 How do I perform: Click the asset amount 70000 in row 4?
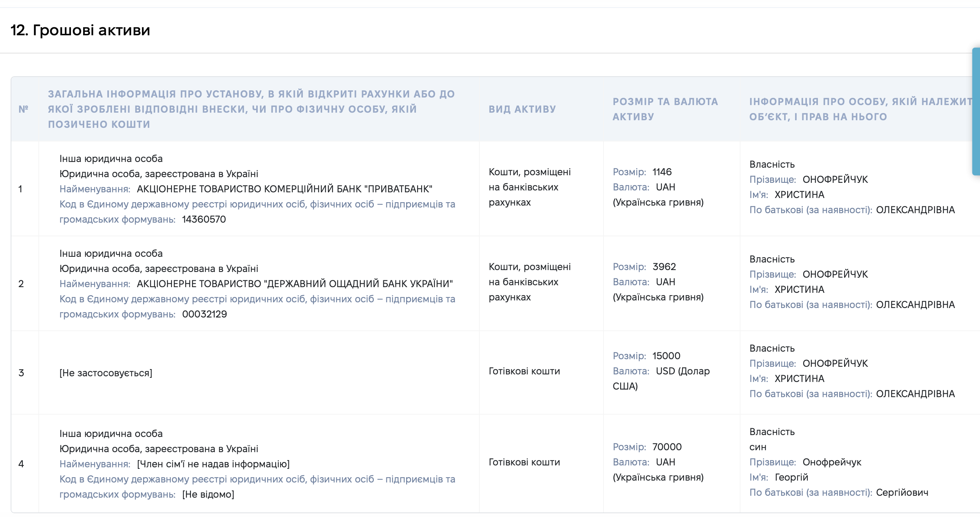tap(667, 447)
